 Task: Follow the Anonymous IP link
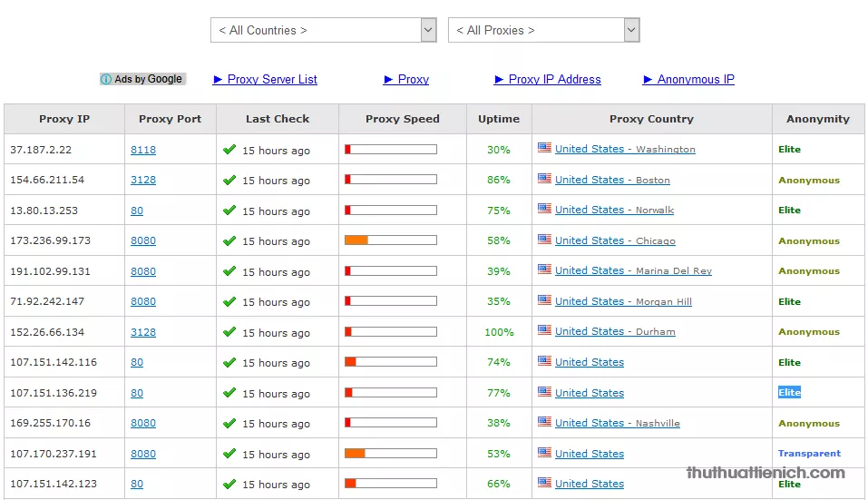pos(696,80)
